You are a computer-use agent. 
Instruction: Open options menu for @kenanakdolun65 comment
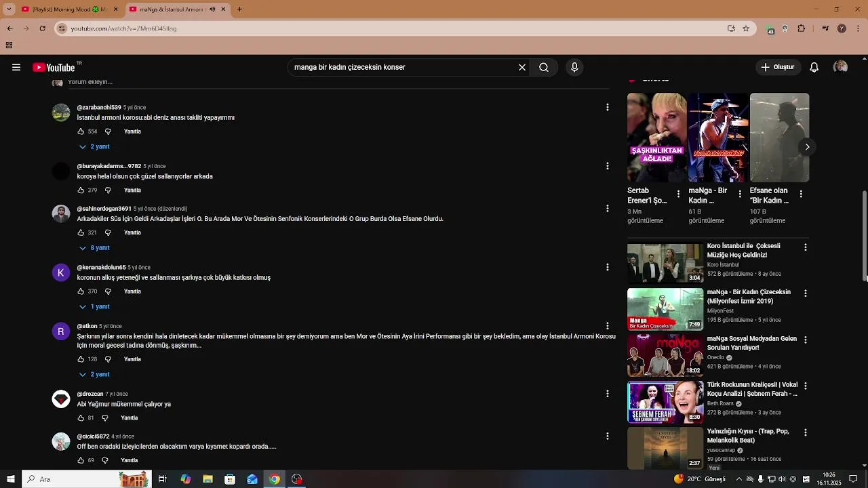point(608,267)
